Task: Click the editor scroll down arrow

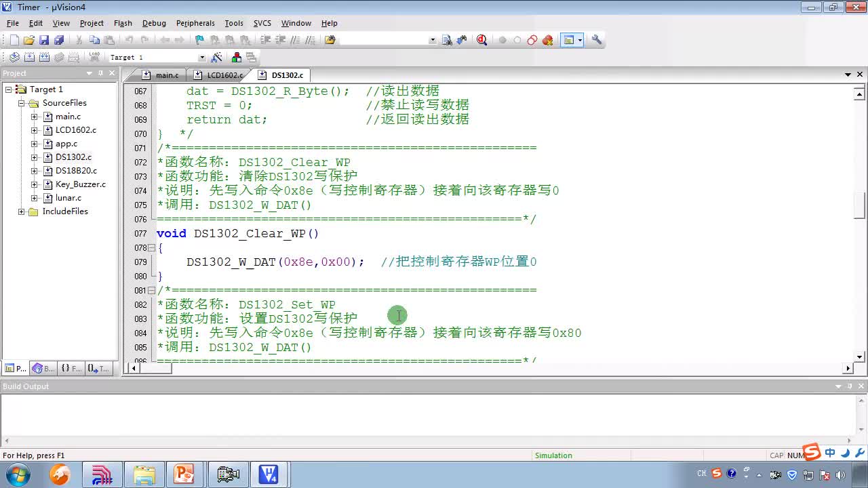Action: (x=860, y=357)
